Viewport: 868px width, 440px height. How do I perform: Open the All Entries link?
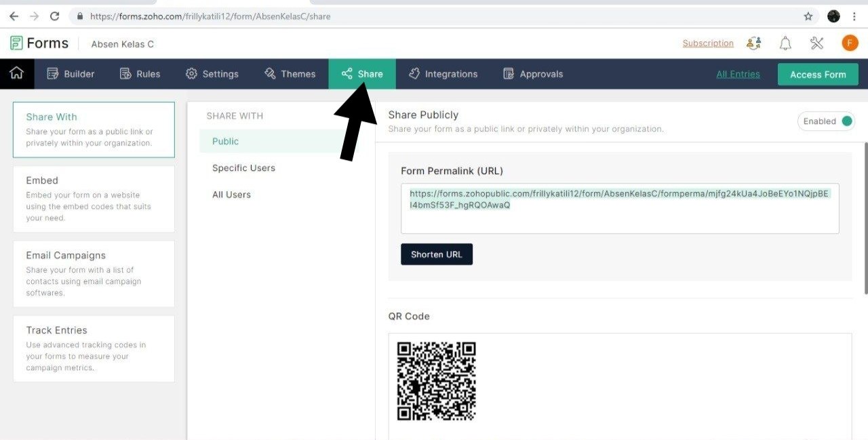point(738,74)
